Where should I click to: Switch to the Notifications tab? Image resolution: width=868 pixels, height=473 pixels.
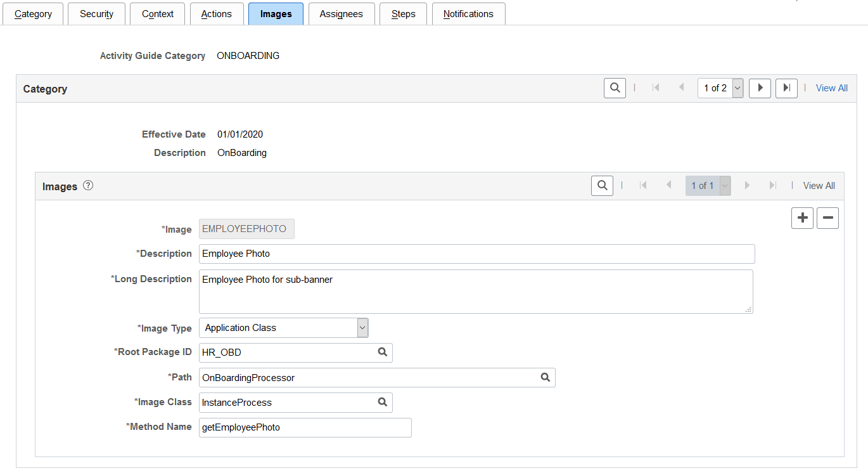tap(468, 13)
